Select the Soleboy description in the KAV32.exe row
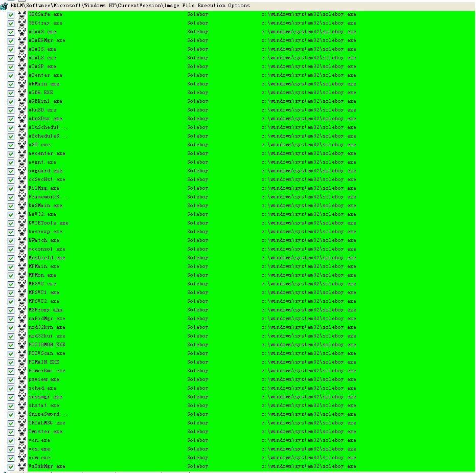Screen dimensions: 476x473 pyautogui.click(x=198, y=214)
